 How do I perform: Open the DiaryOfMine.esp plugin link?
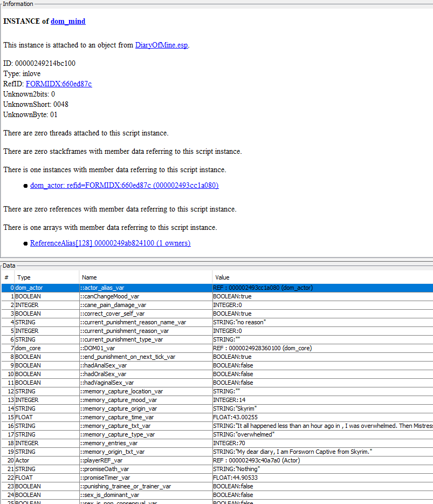click(x=161, y=45)
